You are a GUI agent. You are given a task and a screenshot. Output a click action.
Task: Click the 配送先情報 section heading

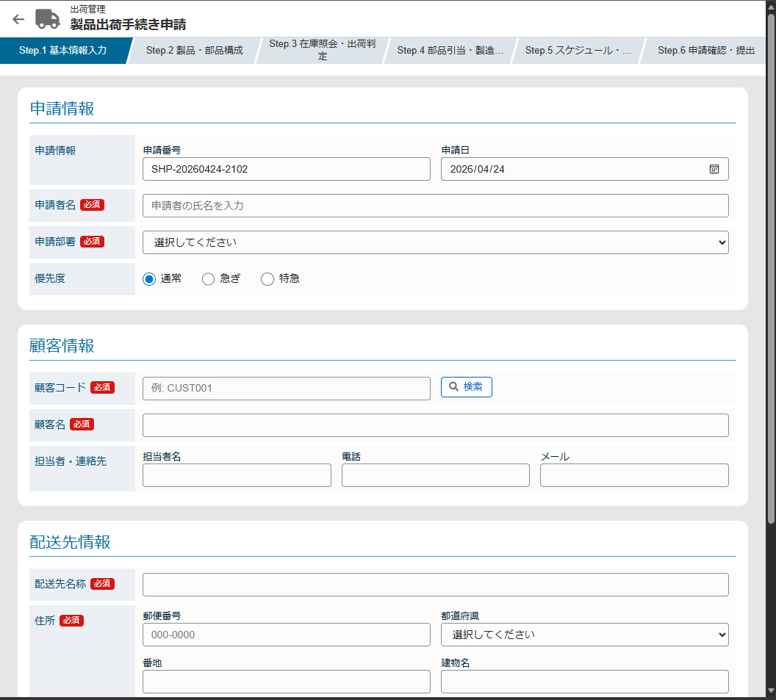(70, 542)
